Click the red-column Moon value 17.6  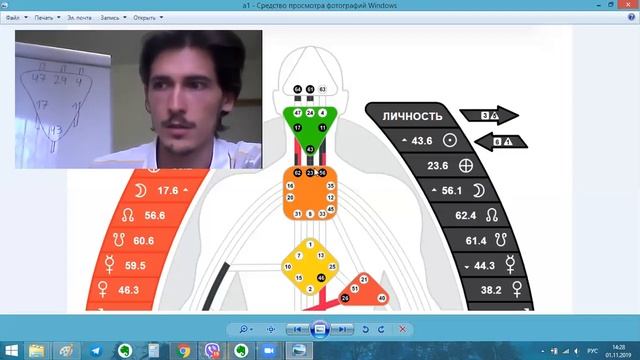pos(168,191)
